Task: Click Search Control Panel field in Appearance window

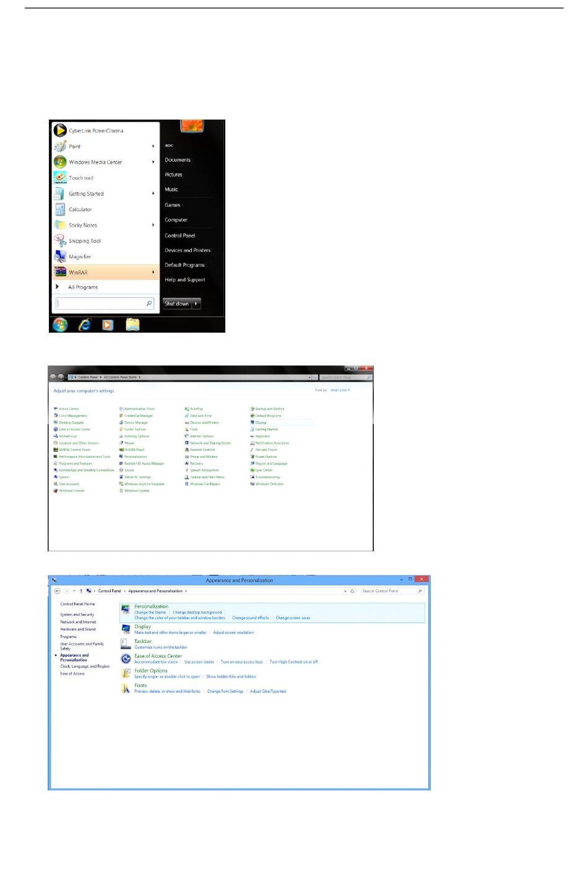Action: (392, 591)
